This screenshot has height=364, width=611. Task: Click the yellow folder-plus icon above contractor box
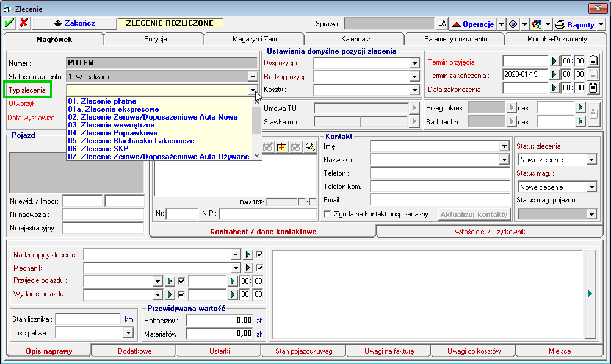[282, 146]
